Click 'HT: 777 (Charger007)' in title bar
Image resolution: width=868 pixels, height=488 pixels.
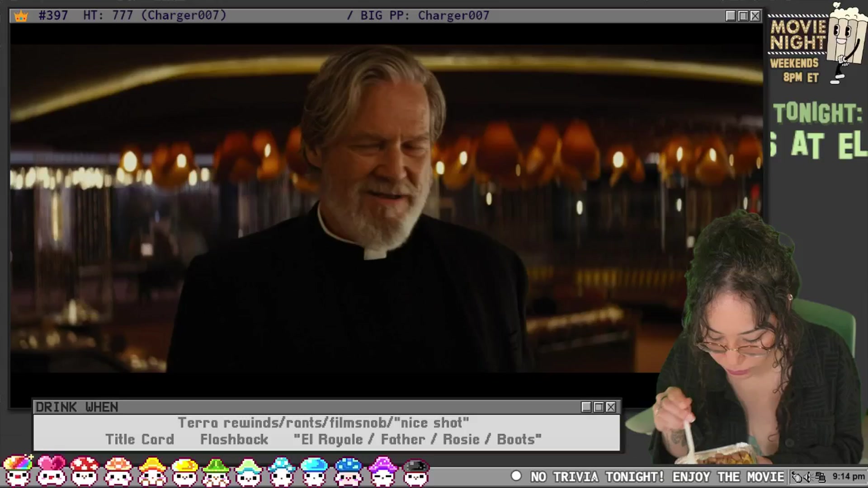click(x=155, y=16)
